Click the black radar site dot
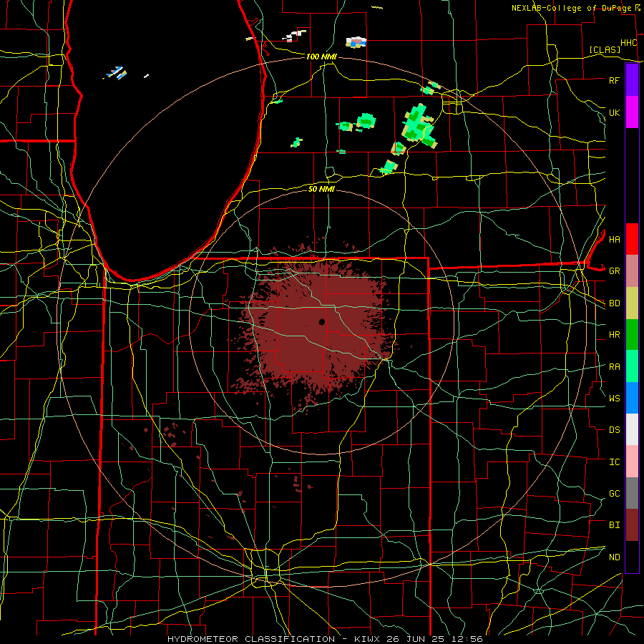This screenshot has height=644, width=644. pos(321,322)
